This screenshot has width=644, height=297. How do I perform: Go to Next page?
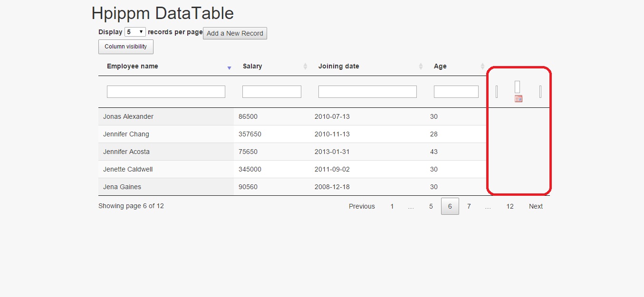[x=536, y=206]
